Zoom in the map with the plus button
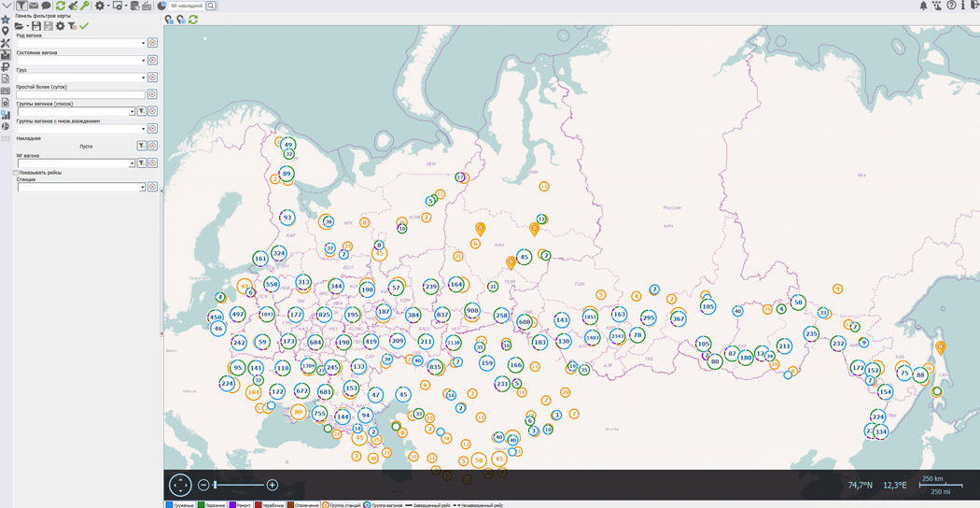The width and height of the screenshot is (980, 508). coord(273,485)
